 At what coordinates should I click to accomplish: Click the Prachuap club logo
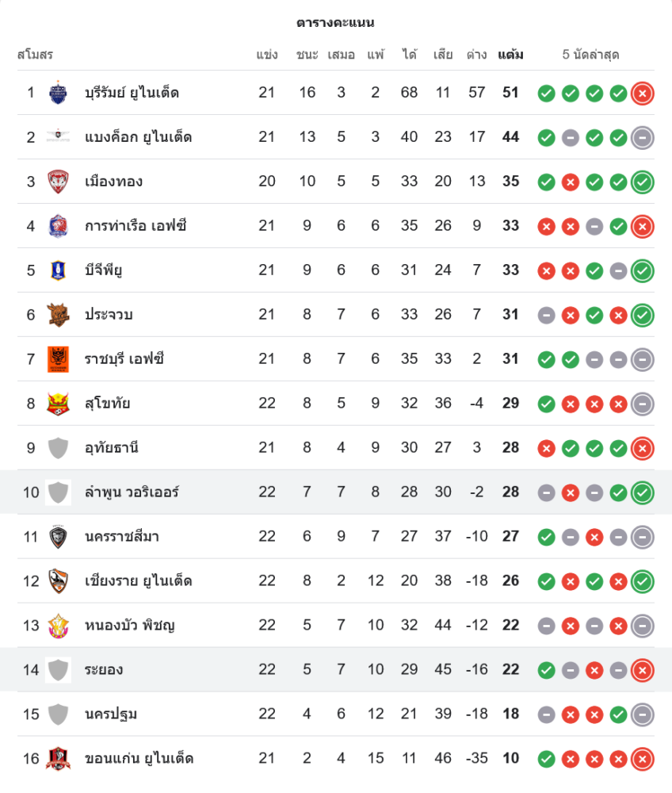click(59, 315)
